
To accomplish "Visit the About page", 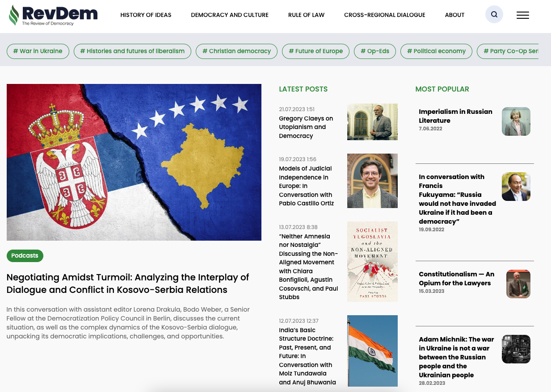I will click(x=454, y=15).
